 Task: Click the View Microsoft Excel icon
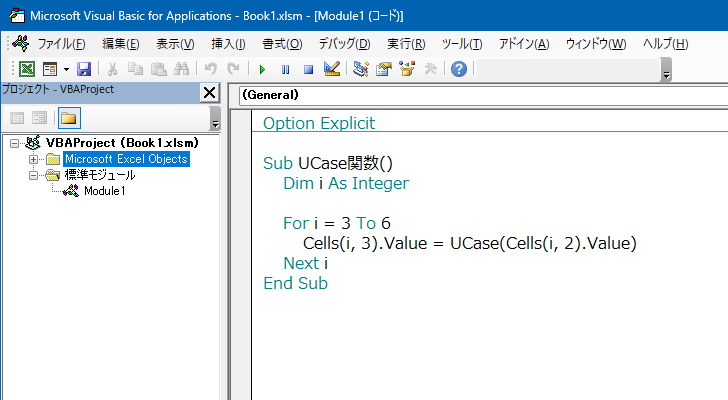pyautogui.click(x=27, y=69)
